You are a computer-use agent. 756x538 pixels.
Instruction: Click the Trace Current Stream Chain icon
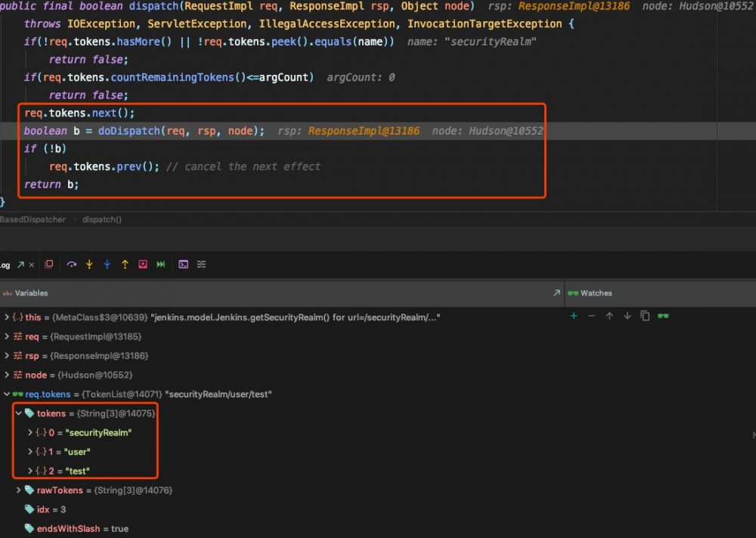(201, 264)
